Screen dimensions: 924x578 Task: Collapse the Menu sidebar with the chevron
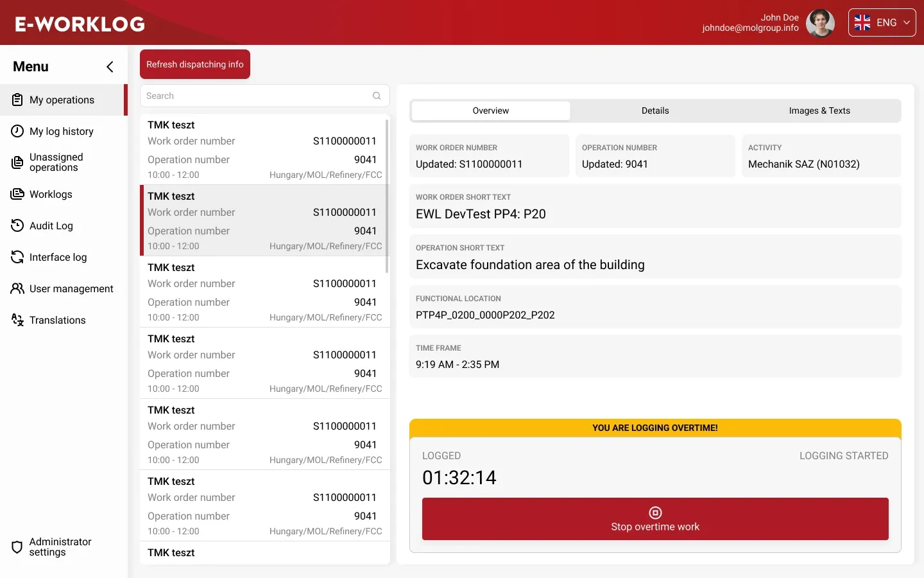pyautogui.click(x=110, y=67)
